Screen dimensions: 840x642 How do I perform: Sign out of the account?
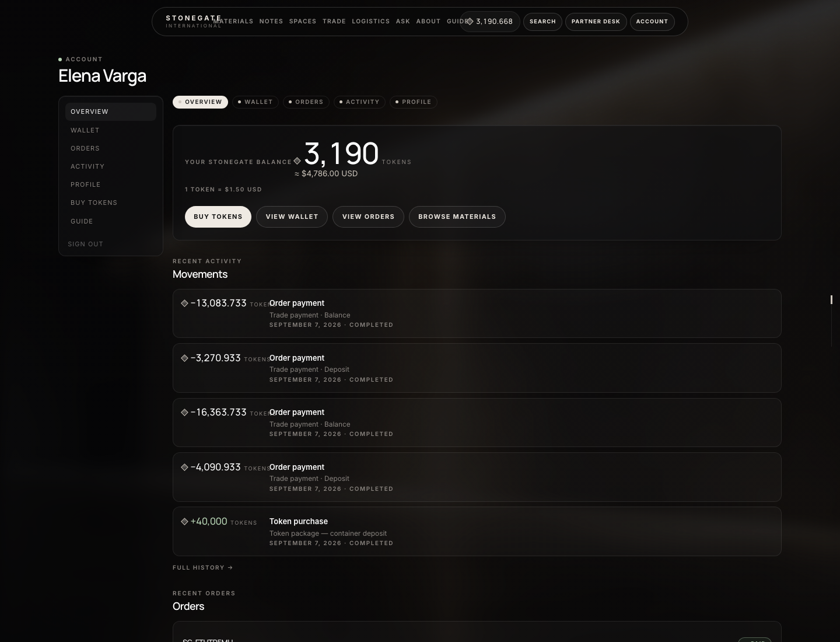click(x=85, y=244)
